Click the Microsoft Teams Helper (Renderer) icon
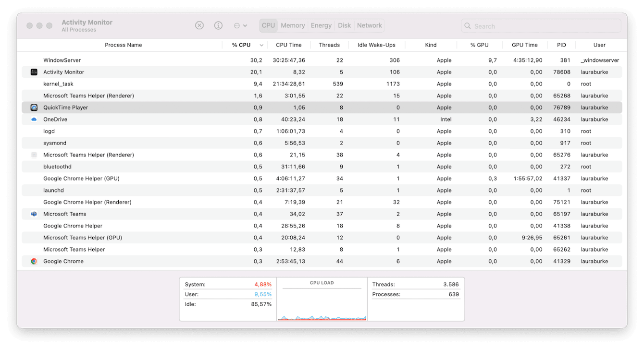 [x=34, y=155]
